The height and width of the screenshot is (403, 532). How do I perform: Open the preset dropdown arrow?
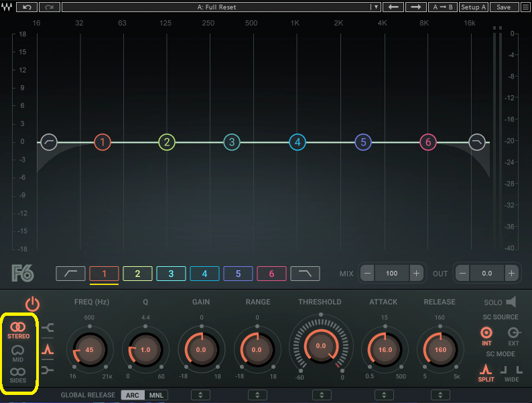[x=376, y=7]
